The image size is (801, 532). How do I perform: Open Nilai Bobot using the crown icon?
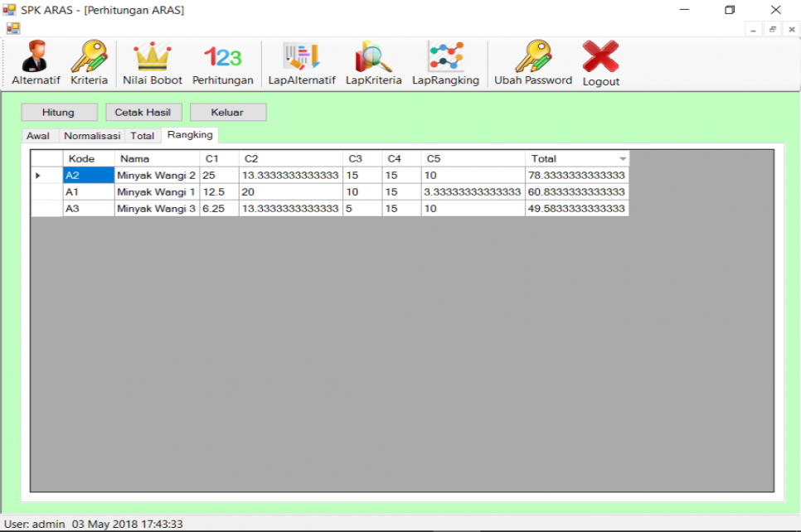pos(152,62)
